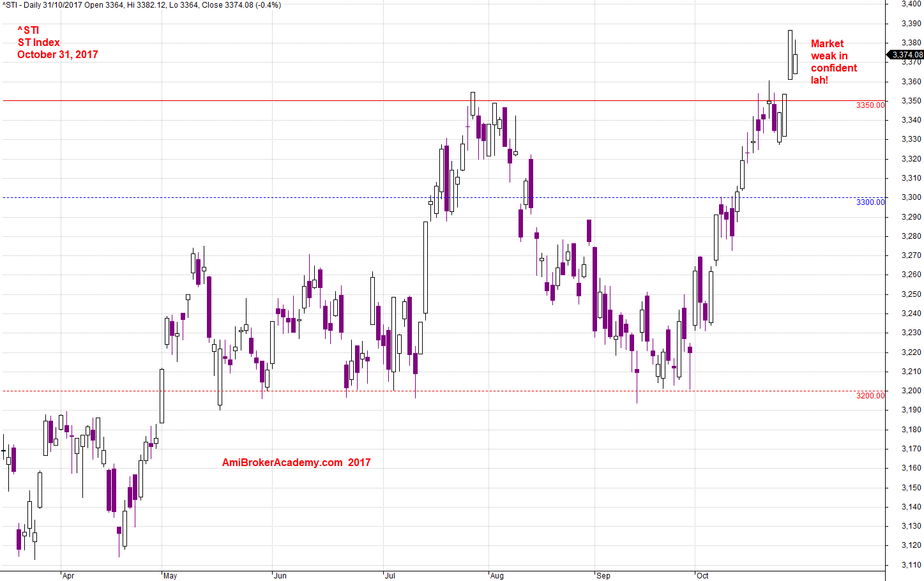Click the 'May' label on the date axis

(x=170, y=576)
